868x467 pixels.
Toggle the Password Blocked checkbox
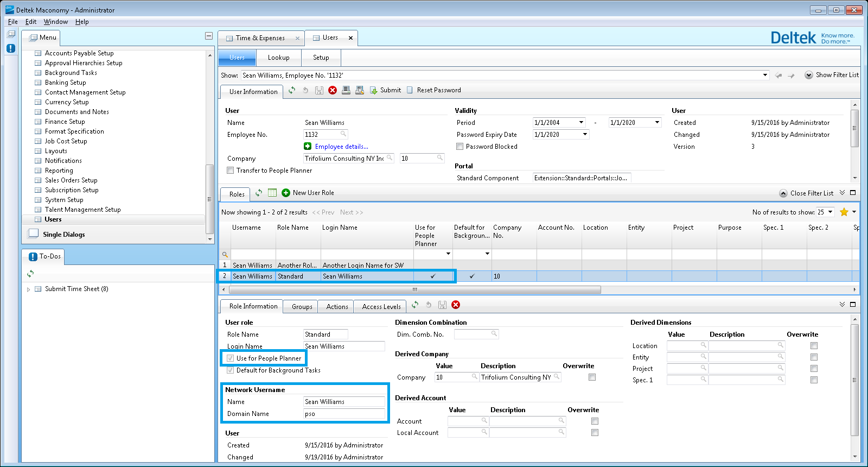click(460, 147)
